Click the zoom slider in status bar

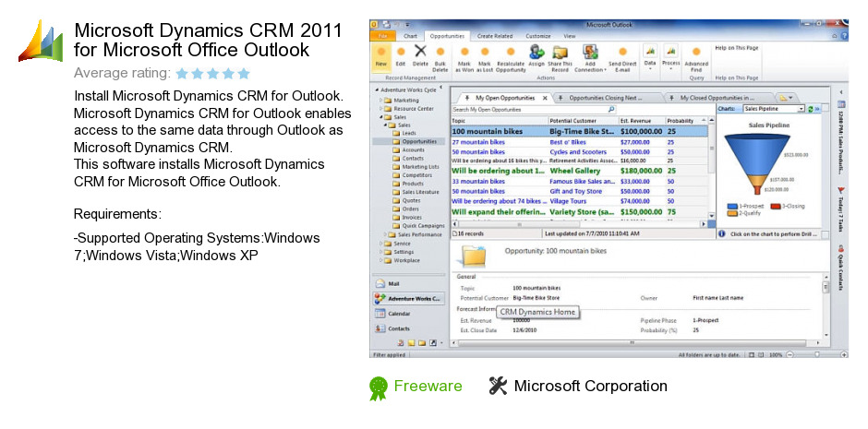[x=818, y=354]
